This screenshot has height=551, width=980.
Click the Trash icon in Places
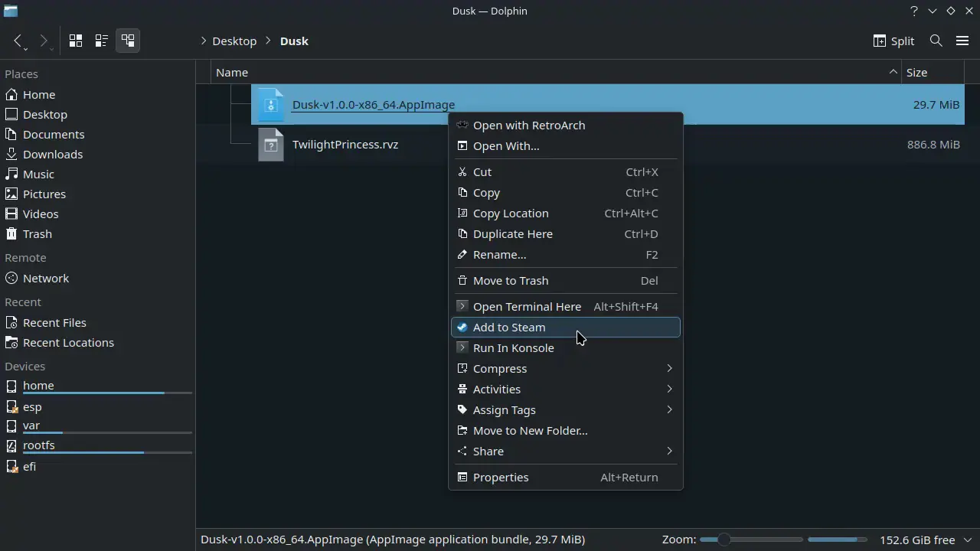(x=11, y=233)
